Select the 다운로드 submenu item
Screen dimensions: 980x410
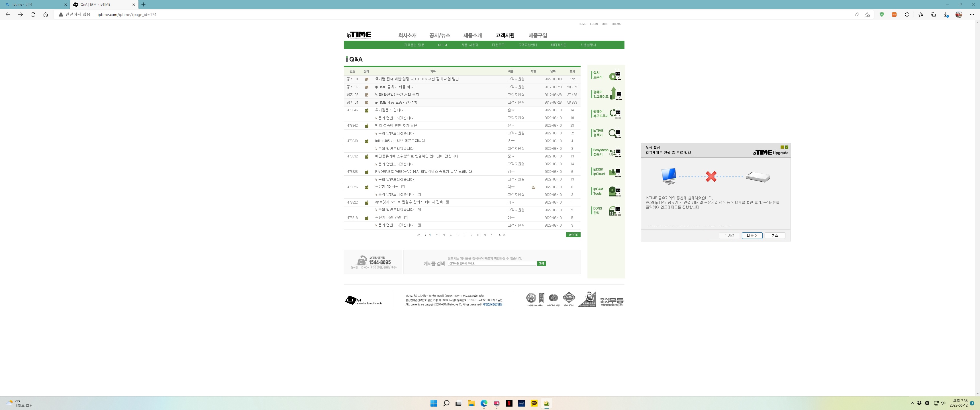point(498,45)
